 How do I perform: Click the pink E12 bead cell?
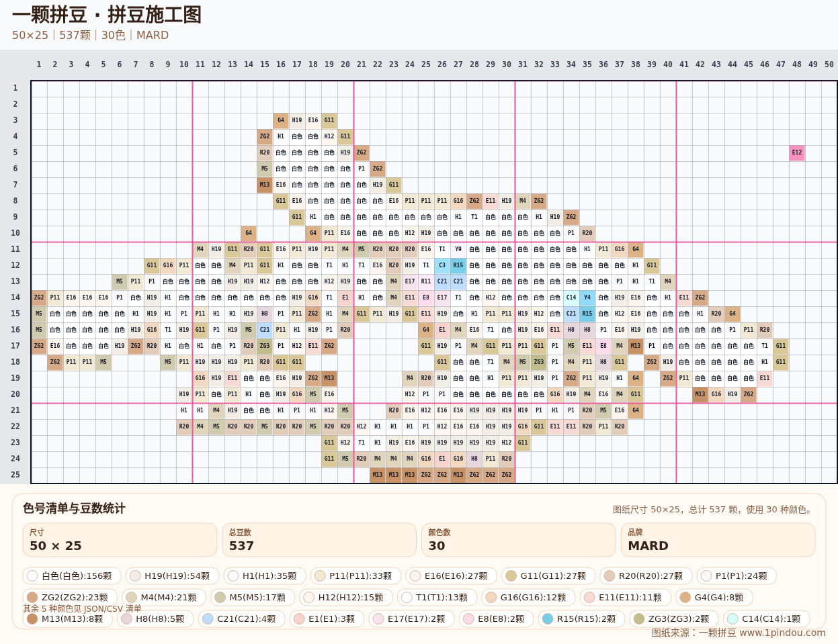click(x=797, y=152)
